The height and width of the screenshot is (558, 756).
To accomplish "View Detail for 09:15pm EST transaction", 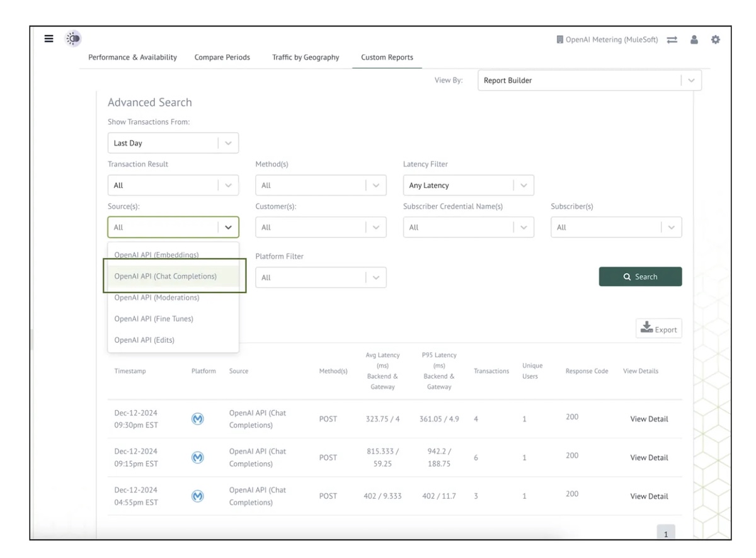I will 649,458.
